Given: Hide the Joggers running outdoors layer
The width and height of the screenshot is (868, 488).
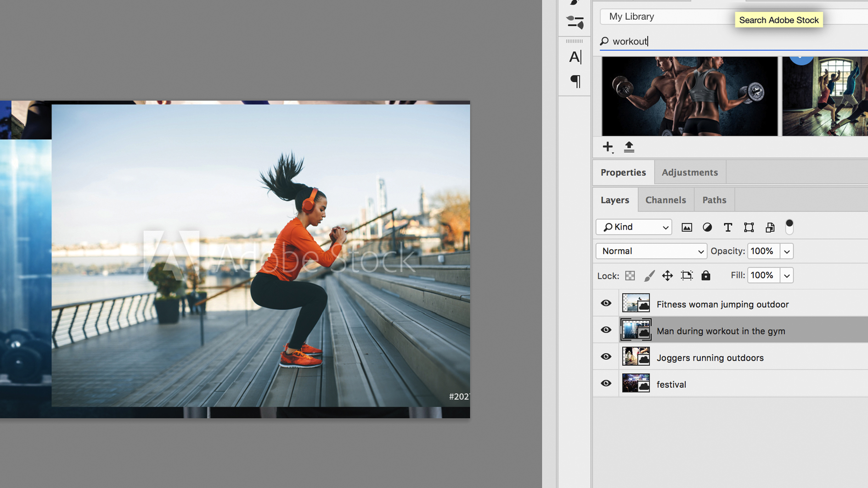Looking at the screenshot, I should (606, 357).
